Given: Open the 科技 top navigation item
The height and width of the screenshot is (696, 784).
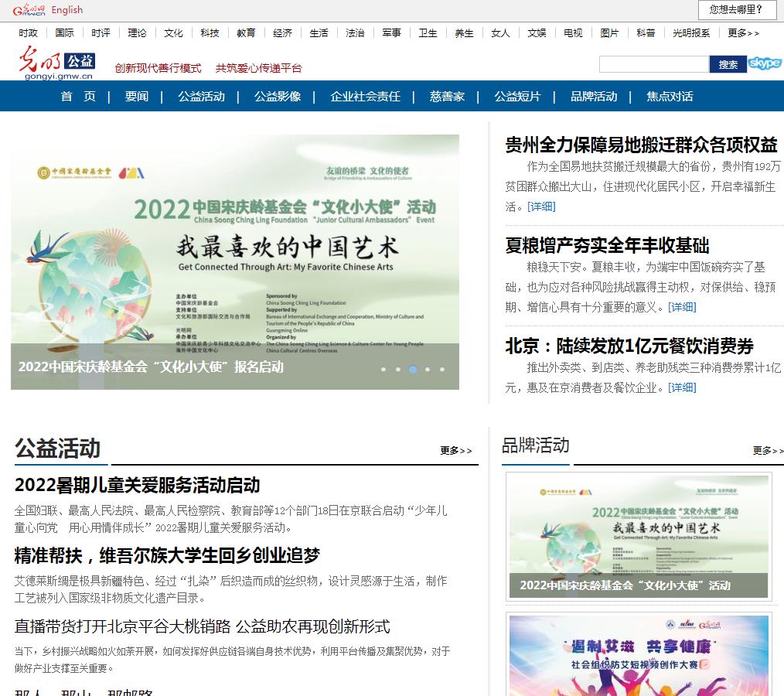Looking at the screenshot, I should click(210, 33).
